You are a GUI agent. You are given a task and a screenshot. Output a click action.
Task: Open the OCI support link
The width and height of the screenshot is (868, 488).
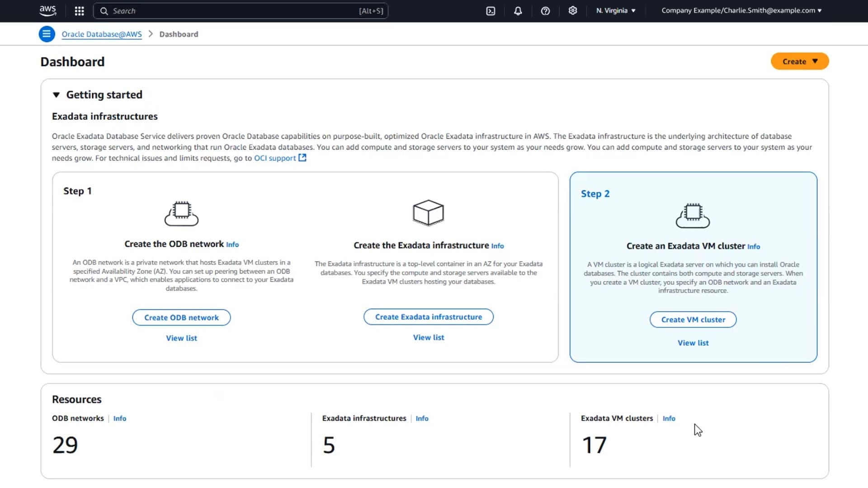click(275, 158)
